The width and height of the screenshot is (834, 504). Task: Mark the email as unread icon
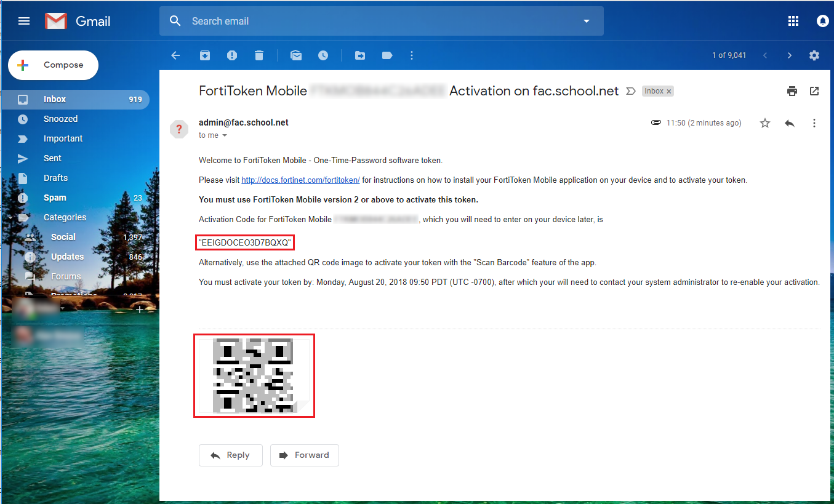[296, 55]
